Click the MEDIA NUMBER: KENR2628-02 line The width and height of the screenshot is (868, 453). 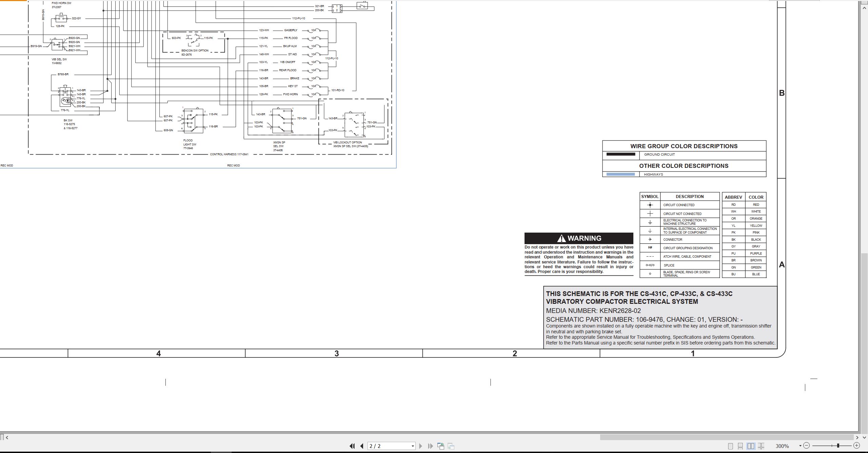[593, 311]
